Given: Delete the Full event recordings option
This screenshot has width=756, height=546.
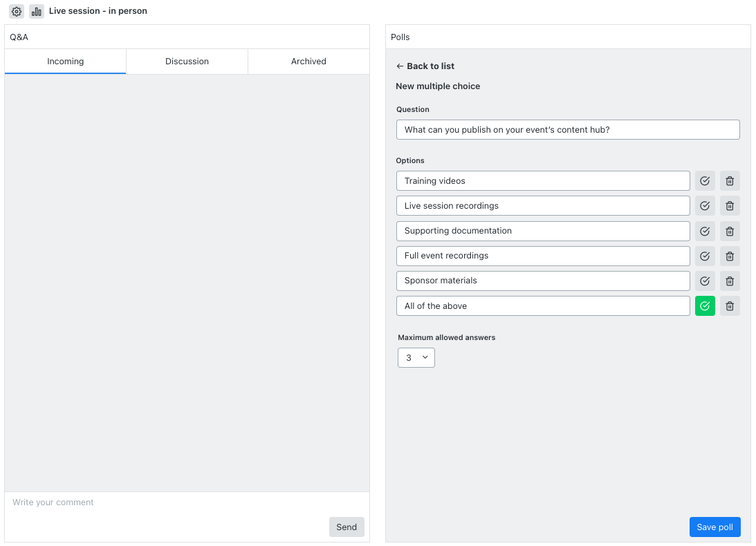Looking at the screenshot, I should 730,256.
